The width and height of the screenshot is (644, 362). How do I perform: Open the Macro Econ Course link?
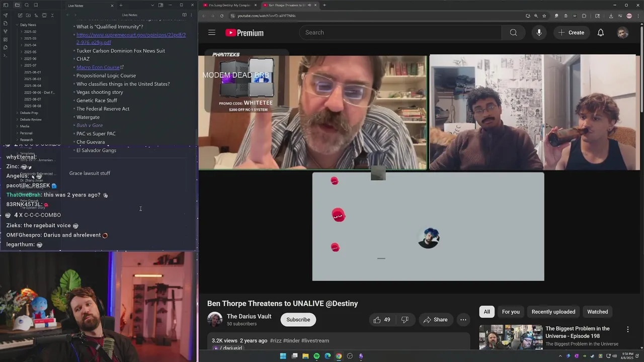point(98,67)
